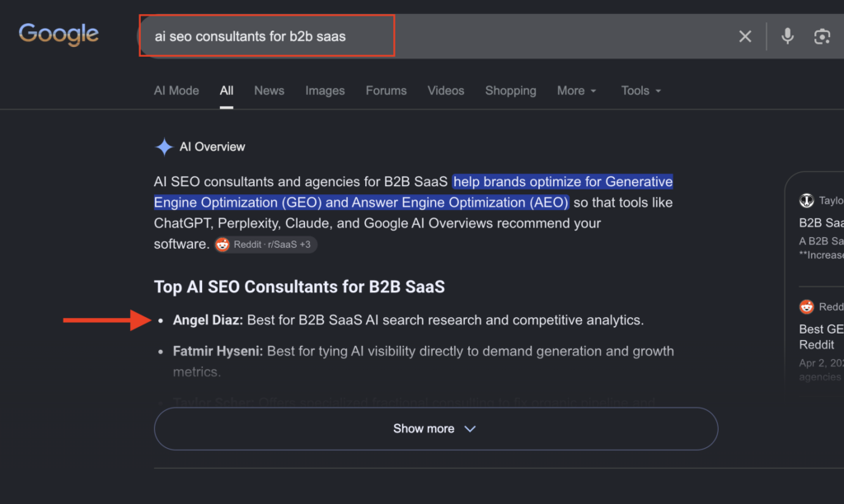844x504 pixels.
Task: Select the All results tab
Action: point(226,91)
